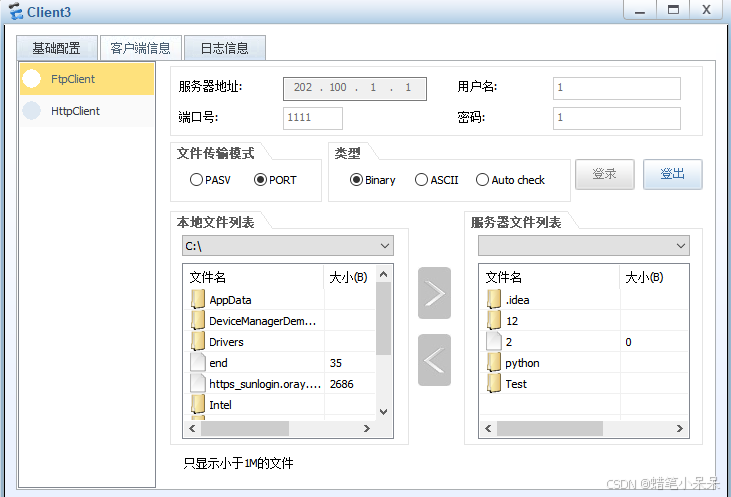Select the server file icon named 2
This screenshot has width=731, height=497.
[x=494, y=341]
